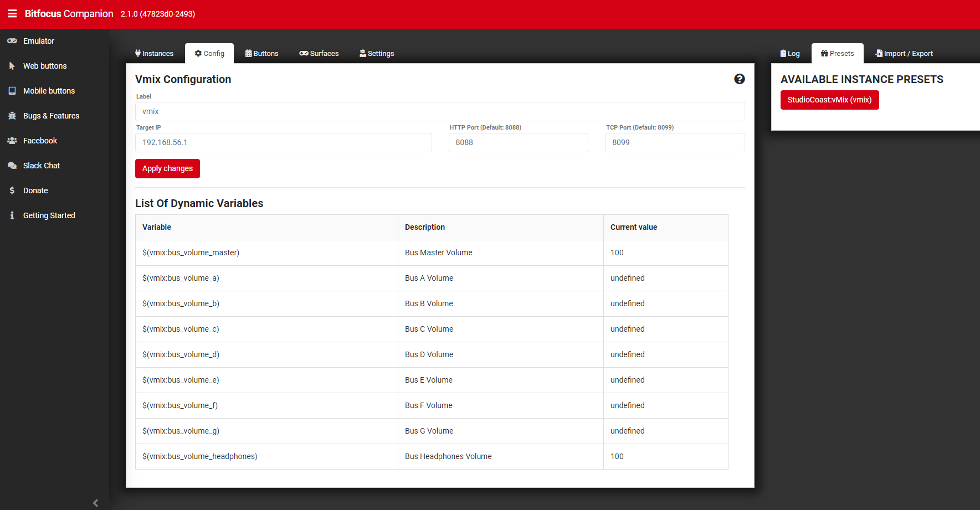This screenshot has height=510, width=980.
Task: Switch to the Log tab
Action: (790, 54)
